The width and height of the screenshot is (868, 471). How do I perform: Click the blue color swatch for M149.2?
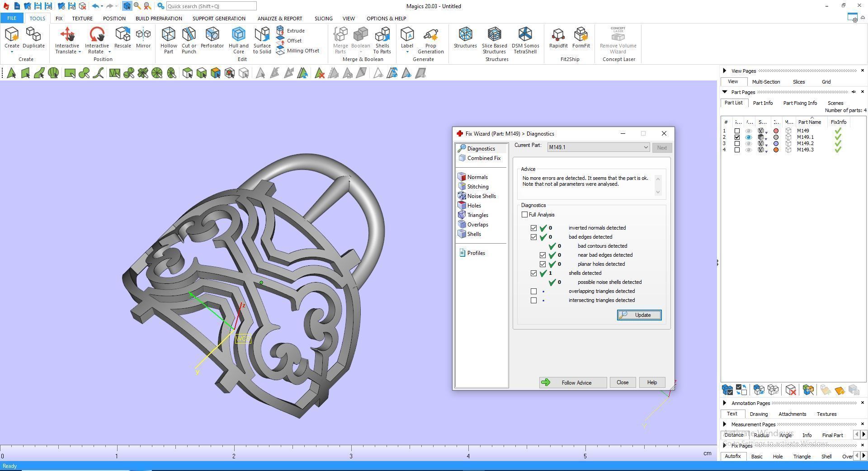click(776, 144)
